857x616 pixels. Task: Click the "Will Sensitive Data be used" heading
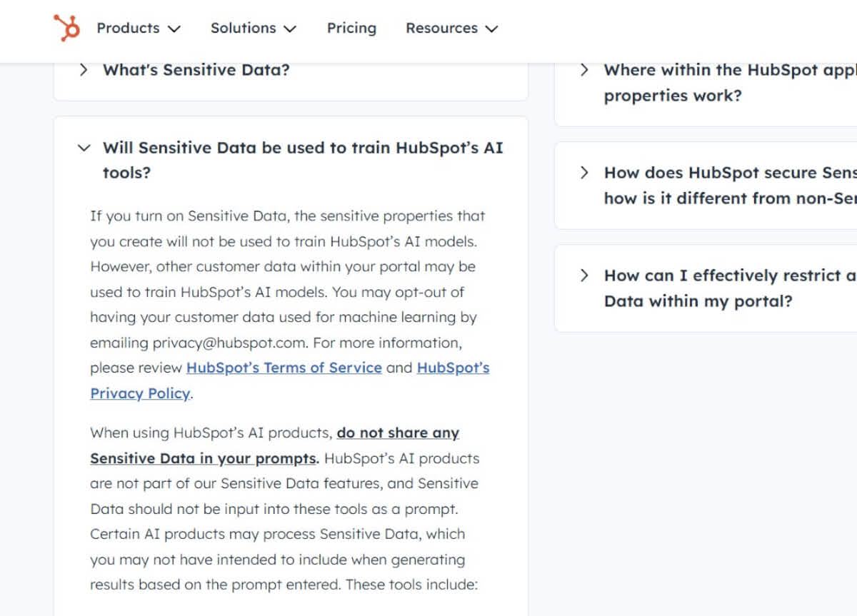pyautogui.click(x=303, y=148)
